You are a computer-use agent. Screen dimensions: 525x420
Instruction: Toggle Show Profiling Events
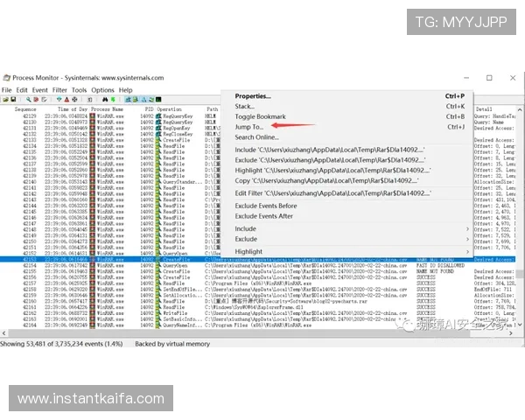coord(158,100)
